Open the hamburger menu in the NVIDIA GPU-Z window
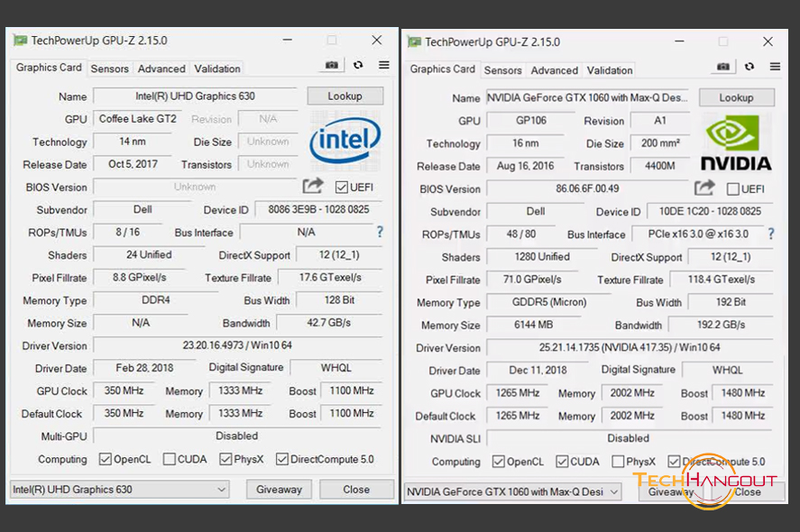 coord(775,67)
